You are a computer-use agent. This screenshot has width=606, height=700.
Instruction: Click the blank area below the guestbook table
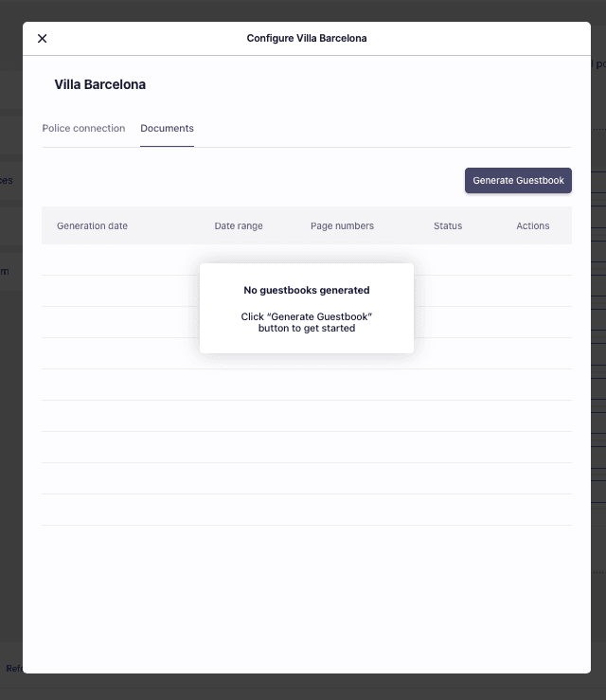pyautogui.click(x=307, y=597)
